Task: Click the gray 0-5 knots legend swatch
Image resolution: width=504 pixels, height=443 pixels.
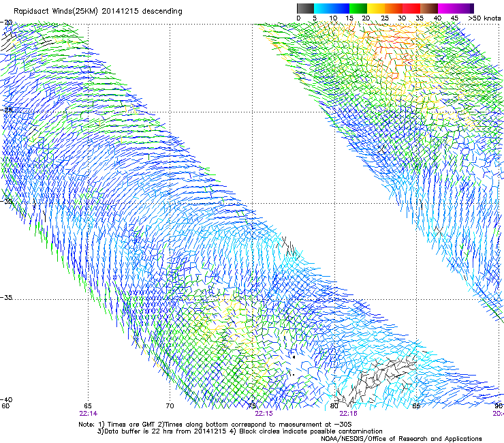Action: (x=305, y=8)
